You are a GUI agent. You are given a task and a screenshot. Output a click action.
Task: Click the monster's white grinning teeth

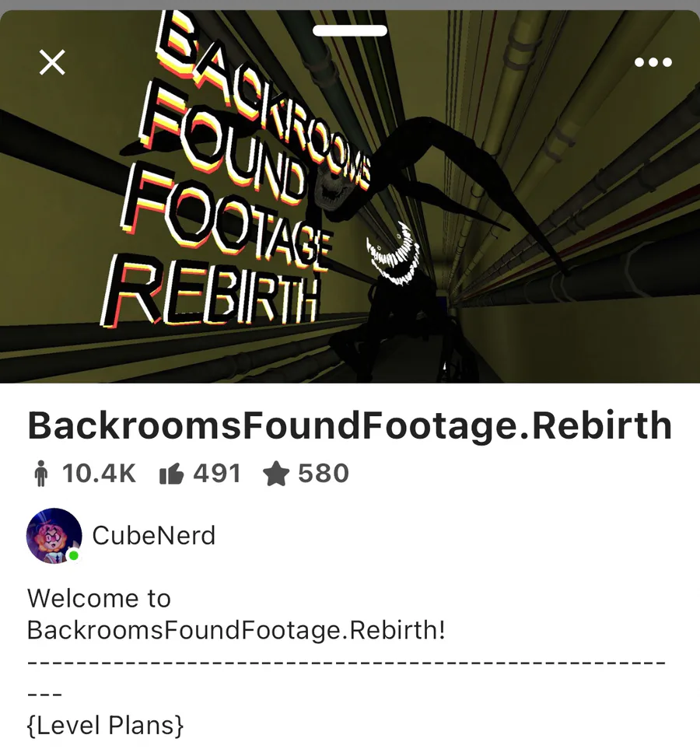point(394,254)
